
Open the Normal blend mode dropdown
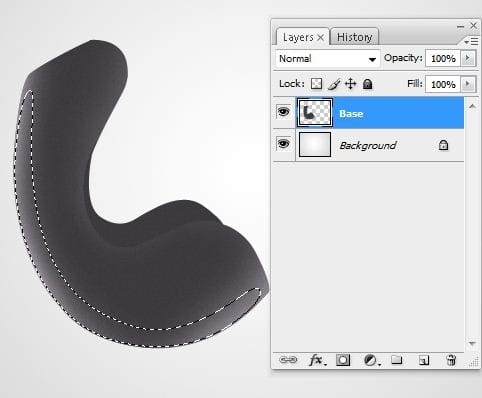coord(328,59)
